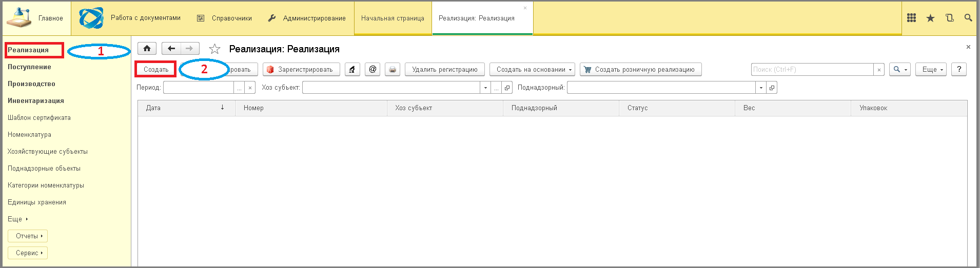
Task: Open Номенклатура in sidebar
Action: 29,135
